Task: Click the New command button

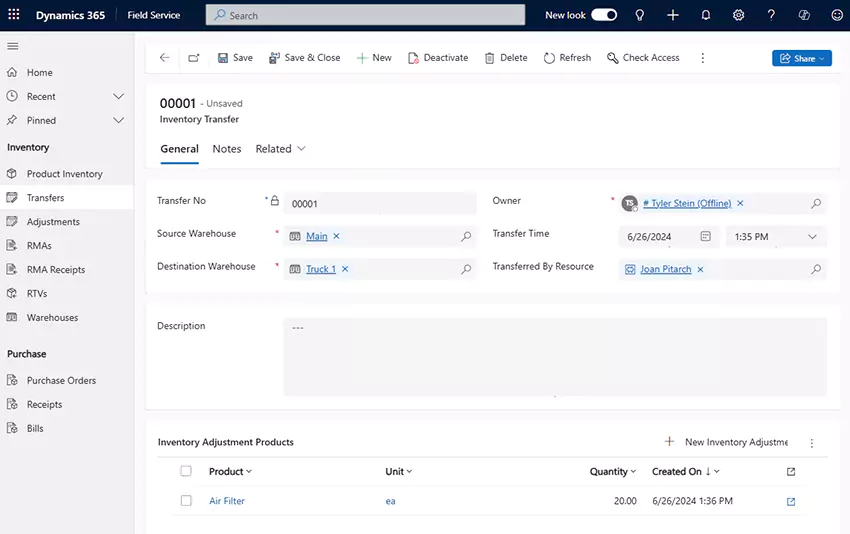Action: (x=374, y=57)
